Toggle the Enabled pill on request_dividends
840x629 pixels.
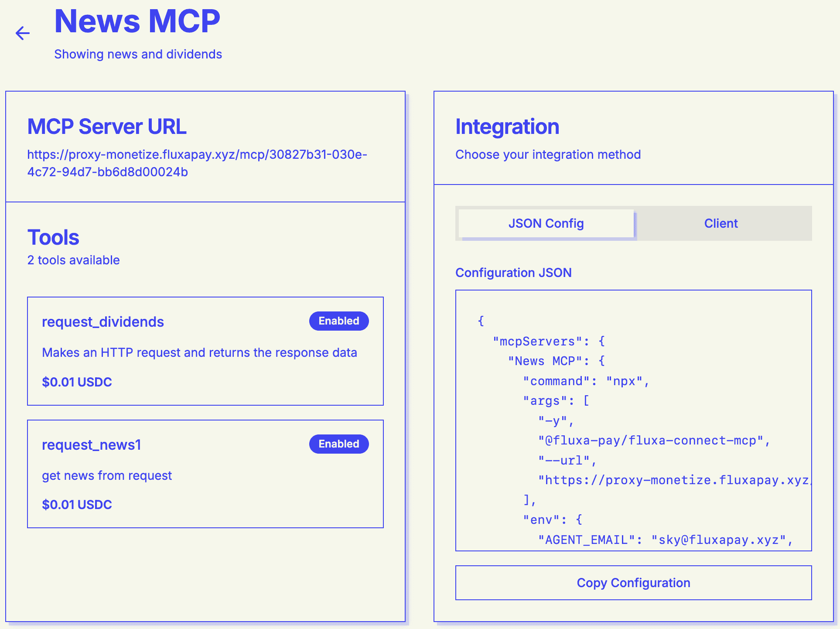pyautogui.click(x=339, y=321)
